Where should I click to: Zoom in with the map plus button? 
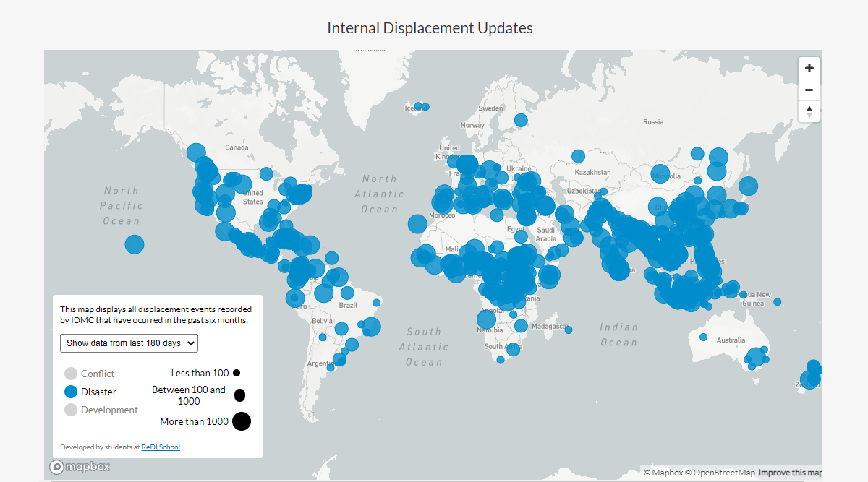pyautogui.click(x=809, y=68)
